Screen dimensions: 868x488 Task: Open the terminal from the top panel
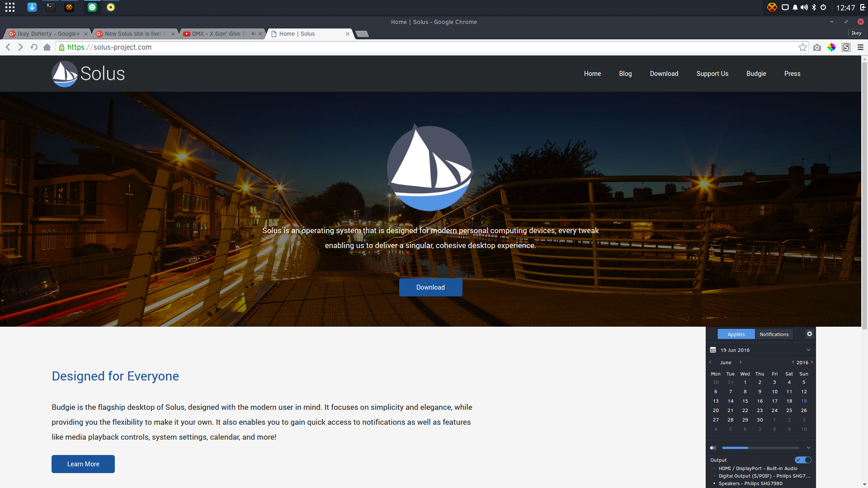coord(51,7)
